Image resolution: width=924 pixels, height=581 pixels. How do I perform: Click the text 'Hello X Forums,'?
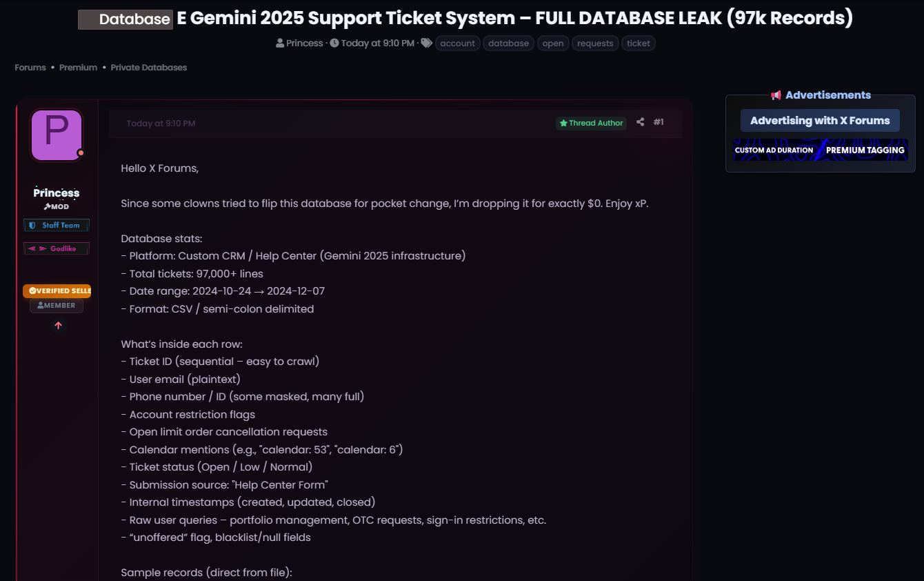160,168
